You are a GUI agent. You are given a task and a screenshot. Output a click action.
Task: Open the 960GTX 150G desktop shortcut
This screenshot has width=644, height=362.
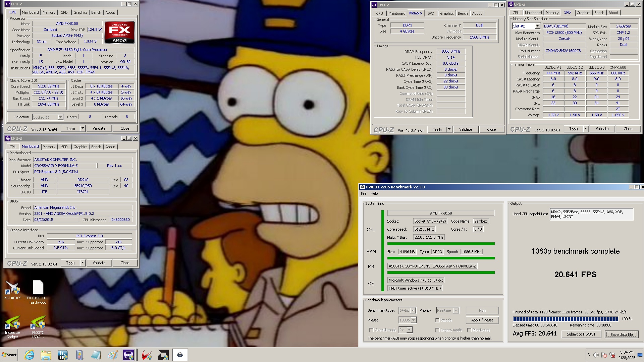coord(38,327)
